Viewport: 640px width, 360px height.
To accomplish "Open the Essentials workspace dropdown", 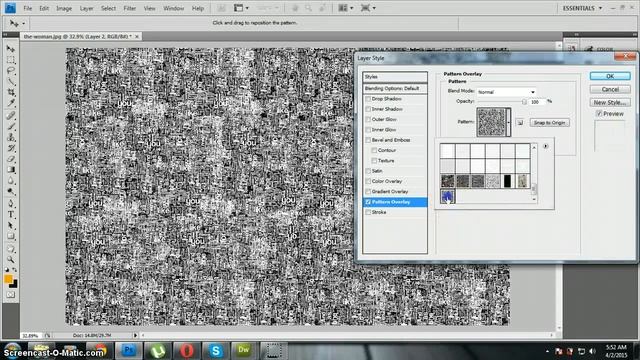I will pos(582,8).
